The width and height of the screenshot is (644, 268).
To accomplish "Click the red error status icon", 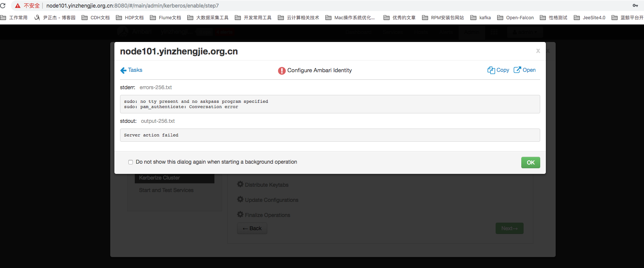I will point(282,71).
